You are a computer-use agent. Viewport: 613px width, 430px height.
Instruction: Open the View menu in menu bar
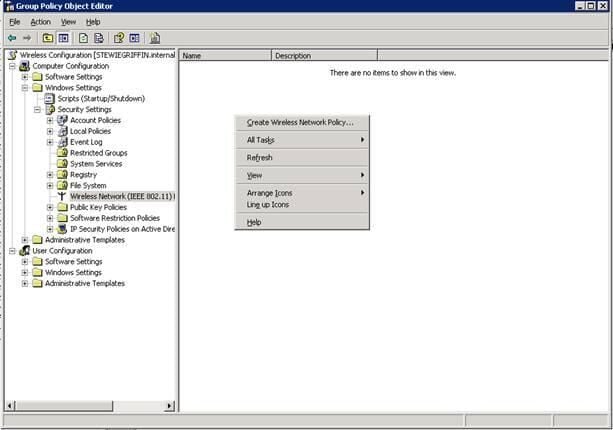tap(68, 22)
